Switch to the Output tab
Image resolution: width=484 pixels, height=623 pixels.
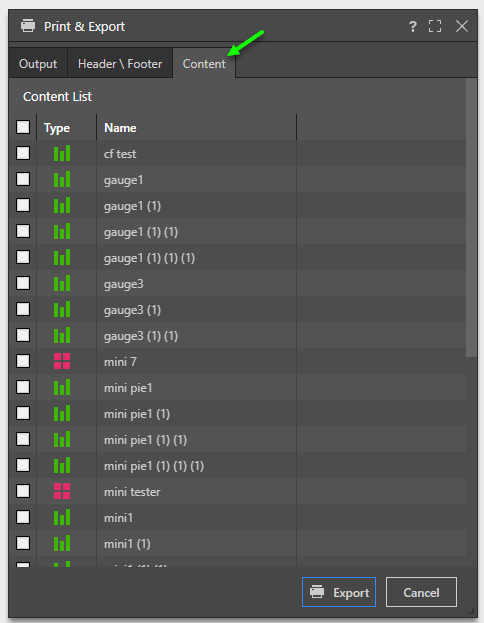coord(38,64)
